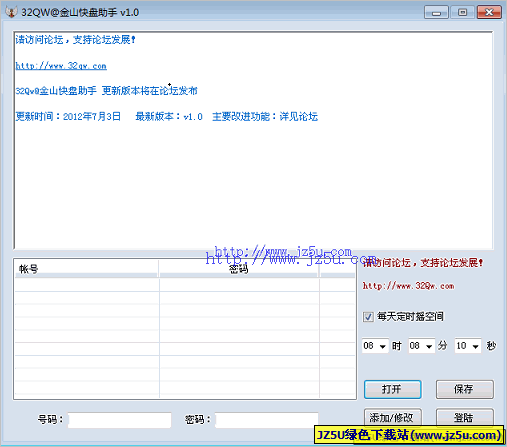Minimize the 32QW@金山快盘助手 window

[x=436, y=13]
